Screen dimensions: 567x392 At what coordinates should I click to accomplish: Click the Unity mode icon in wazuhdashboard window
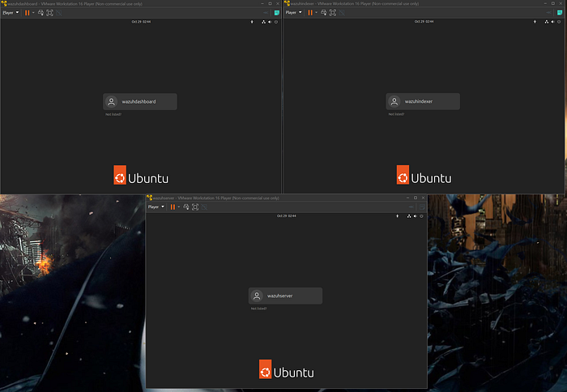59,13
